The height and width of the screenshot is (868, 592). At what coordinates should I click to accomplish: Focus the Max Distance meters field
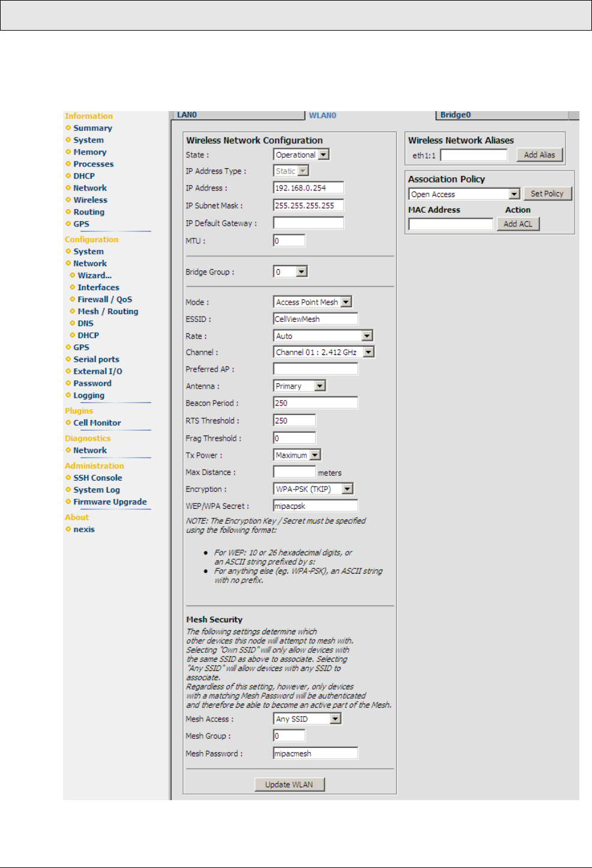(x=294, y=472)
